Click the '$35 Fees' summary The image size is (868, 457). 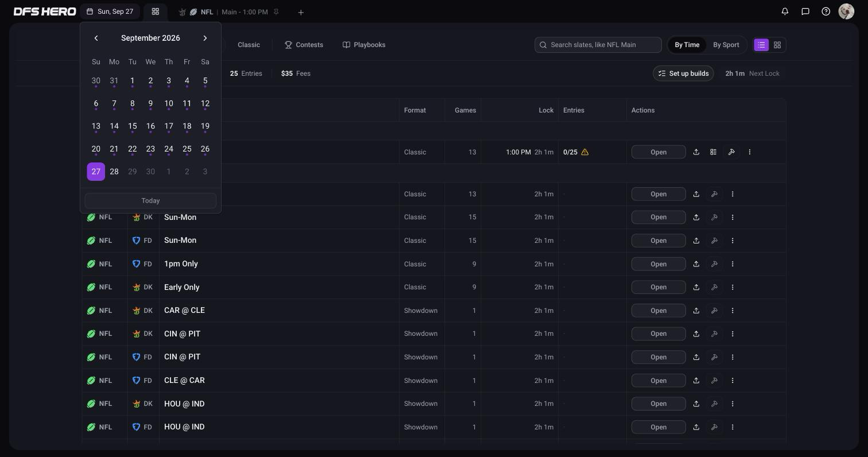(x=296, y=73)
